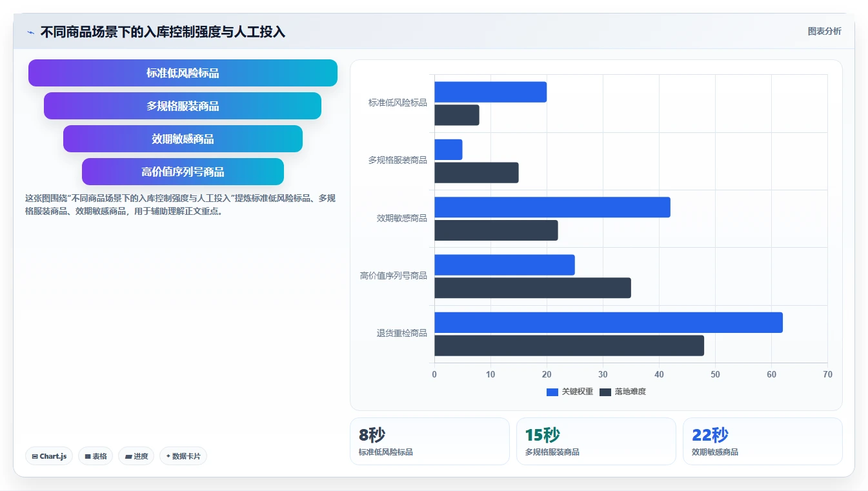Click the 8秒 data card value
The image size is (868, 491).
[372, 435]
